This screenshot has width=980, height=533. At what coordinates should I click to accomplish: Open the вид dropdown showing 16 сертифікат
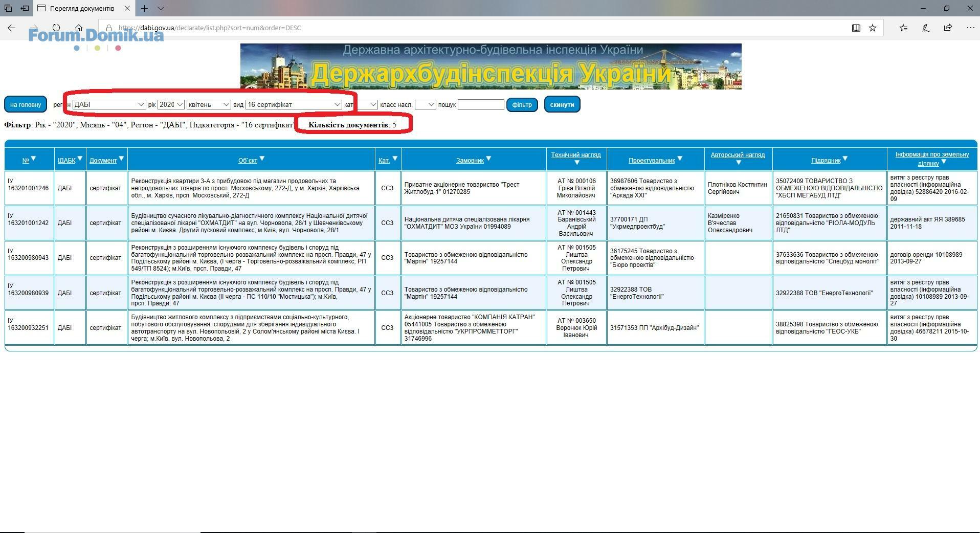(294, 104)
